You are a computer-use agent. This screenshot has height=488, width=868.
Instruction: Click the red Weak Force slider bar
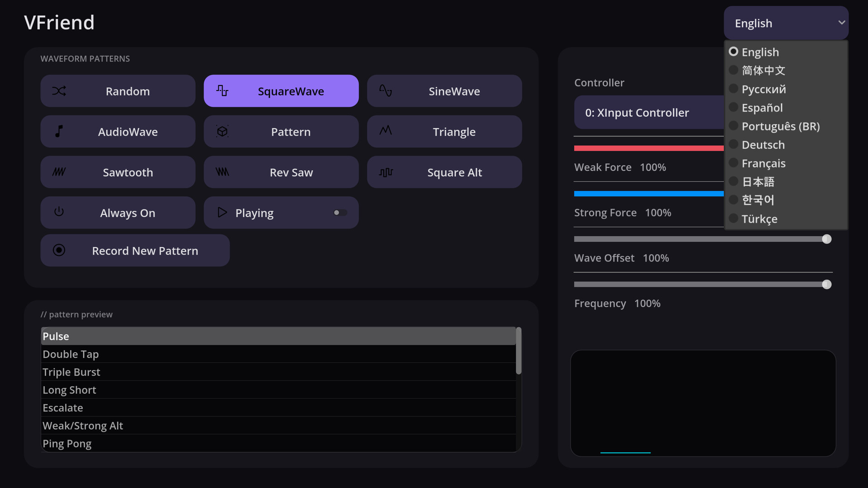[x=649, y=148]
